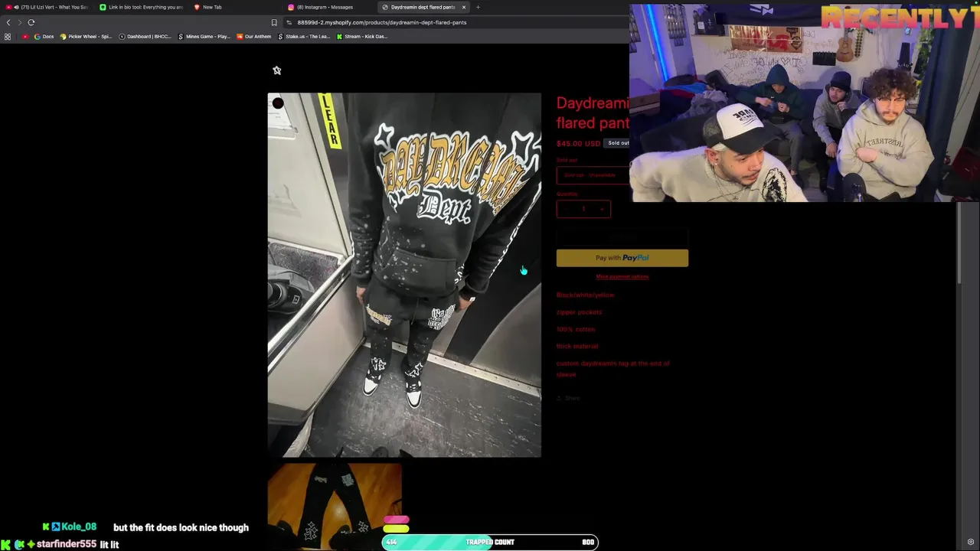
Task: Open the main product photo of the outfit
Action: (x=404, y=275)
